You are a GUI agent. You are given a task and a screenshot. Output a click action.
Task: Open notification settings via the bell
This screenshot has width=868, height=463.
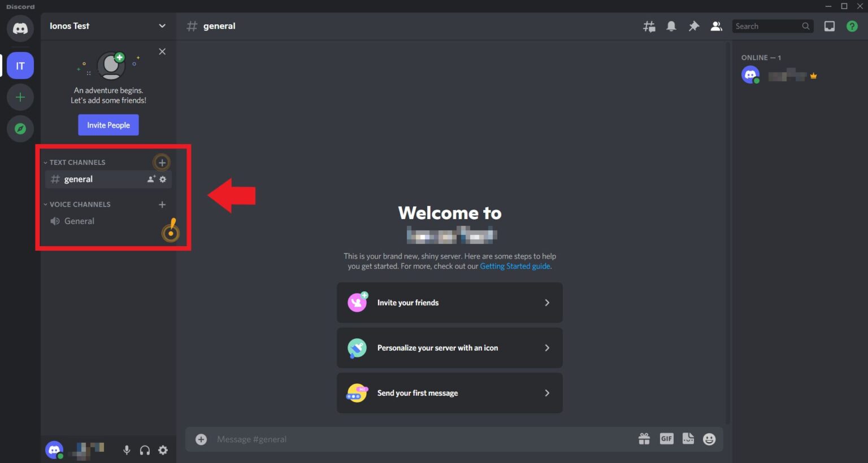671,26
